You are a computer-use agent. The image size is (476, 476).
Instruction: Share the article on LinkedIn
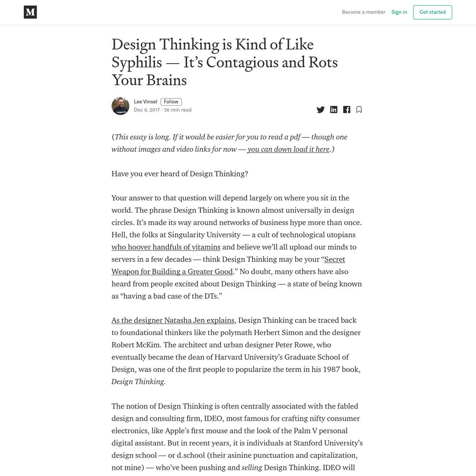[x=334, y=109]
